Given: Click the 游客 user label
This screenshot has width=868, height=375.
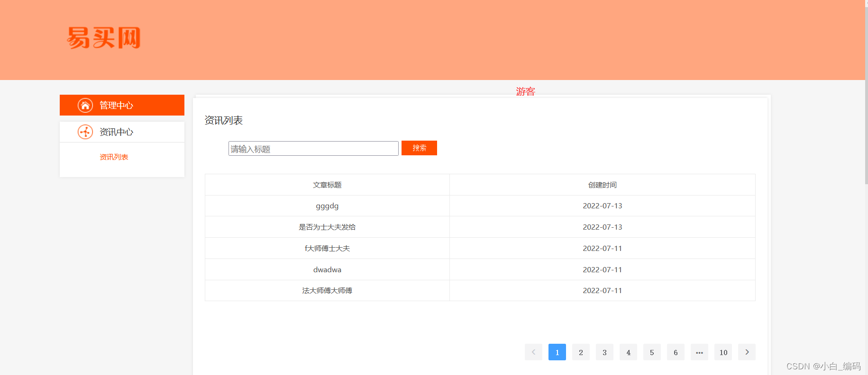Looking at the screenshot, I should (525, 91).
